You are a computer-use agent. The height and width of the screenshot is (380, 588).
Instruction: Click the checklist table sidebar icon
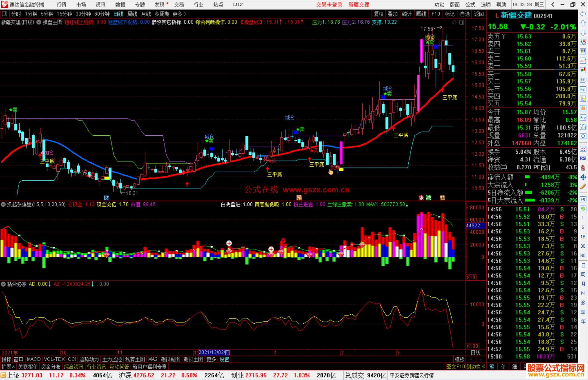pyautogui.click(x=583, y=42)
